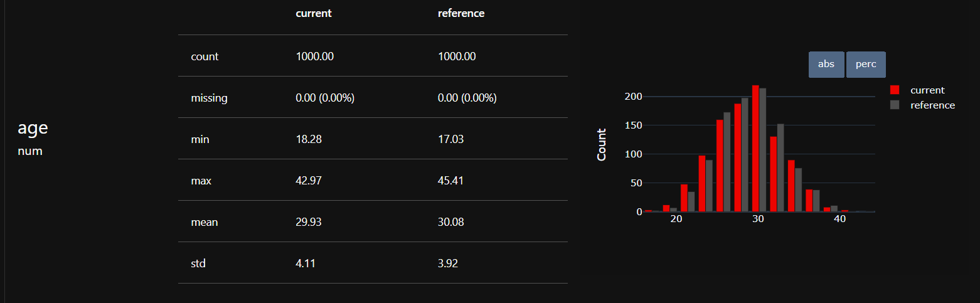The width and height of the screenshot is (980, 303).
Task: Toggle the reference series in legend
Action: click(x=932, y=105)
